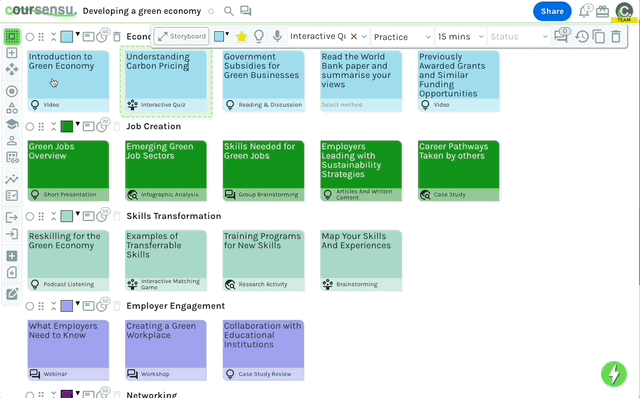
Task: Open version history clock icon
Action: [x=582, y=37]
